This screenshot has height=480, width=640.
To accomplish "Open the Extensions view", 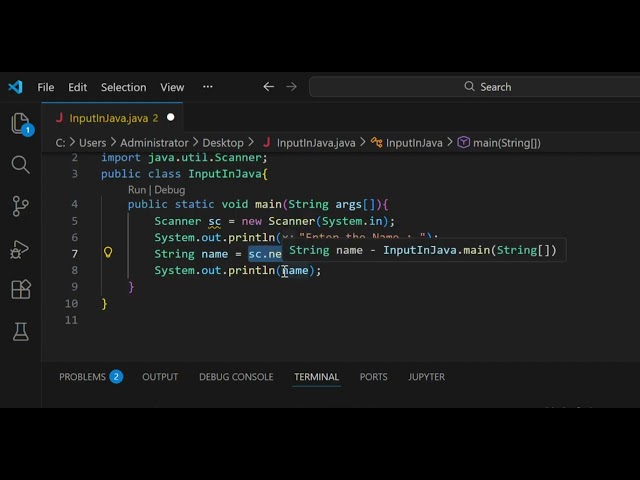I will click(x=21, y=289).
